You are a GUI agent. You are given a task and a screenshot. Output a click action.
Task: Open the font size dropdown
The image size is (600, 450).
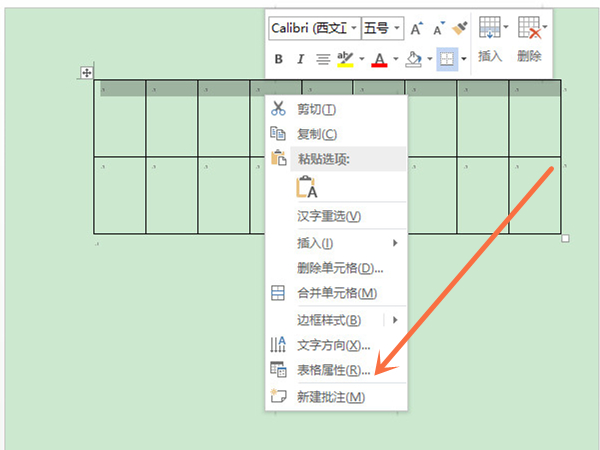click(383, 28)
